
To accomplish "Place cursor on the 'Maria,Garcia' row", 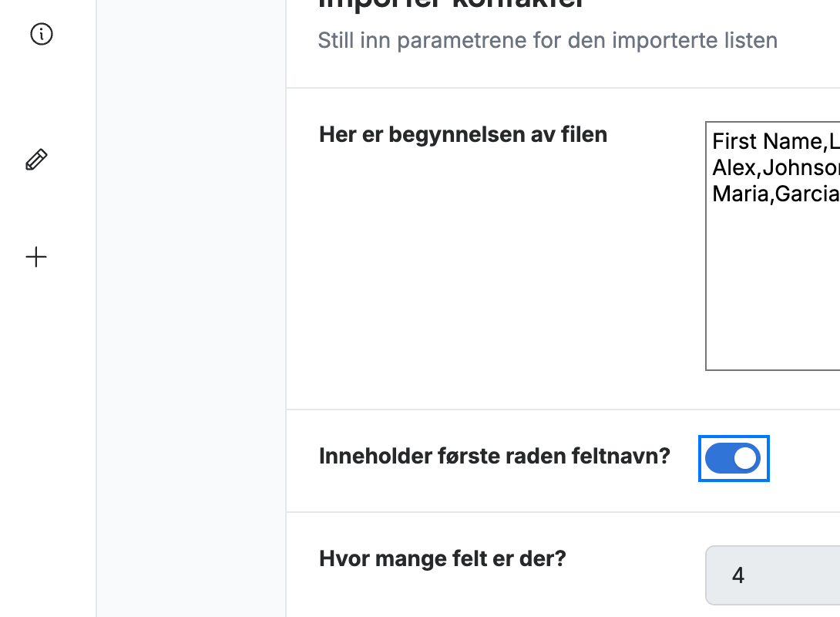I will click(776, 194).
